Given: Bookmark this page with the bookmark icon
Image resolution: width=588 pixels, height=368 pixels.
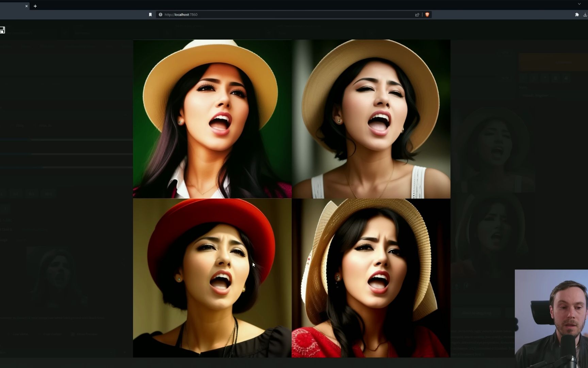Looking at the screenshot, I should pos(150,15).
